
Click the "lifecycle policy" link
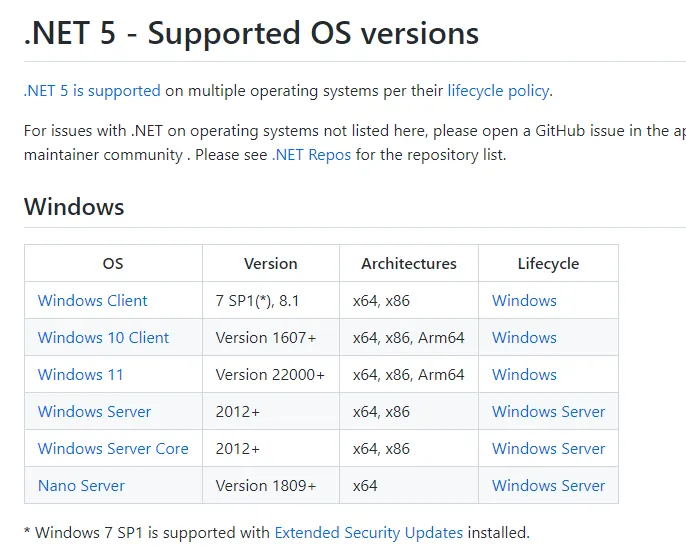click(x=498, y=91)
